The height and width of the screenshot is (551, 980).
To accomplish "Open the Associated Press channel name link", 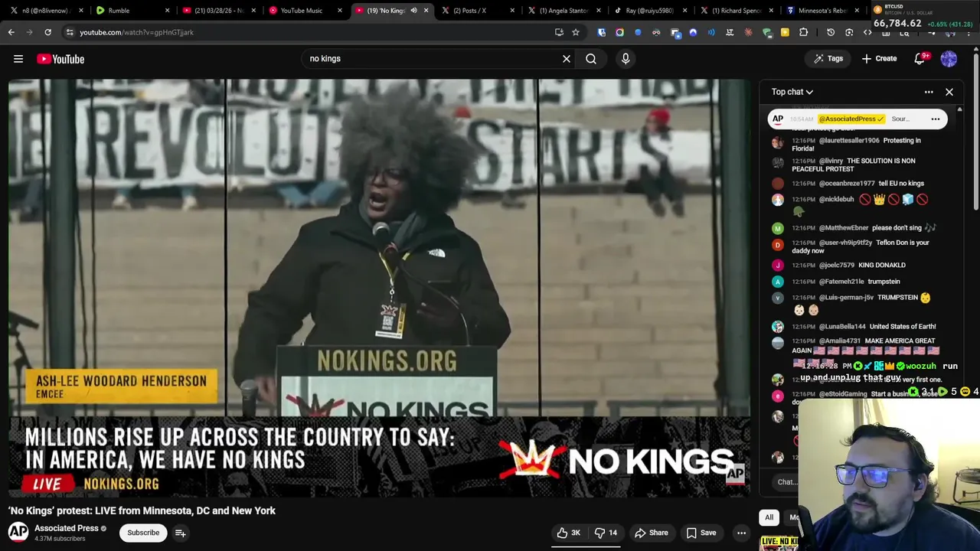I will point(67,528).
